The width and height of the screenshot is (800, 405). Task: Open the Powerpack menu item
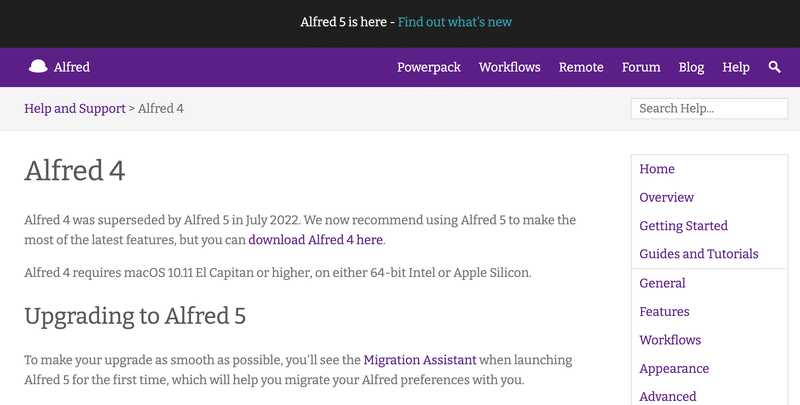[430, 67]
